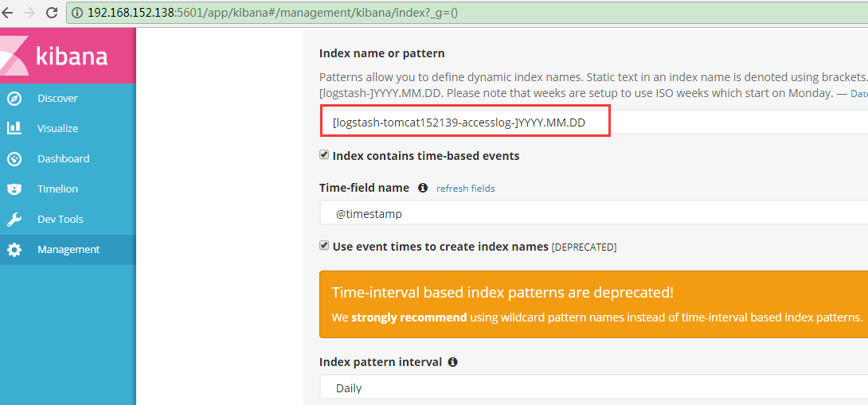Click the 'strongly recommend' bold text

[409, 317]
